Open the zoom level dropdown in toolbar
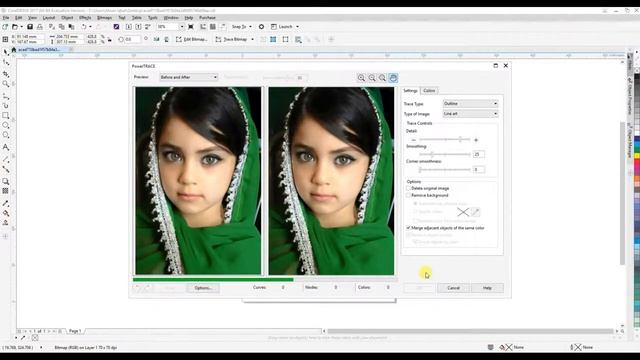The height and width of the screenshot is (360, 640). (x=182, y=27)
